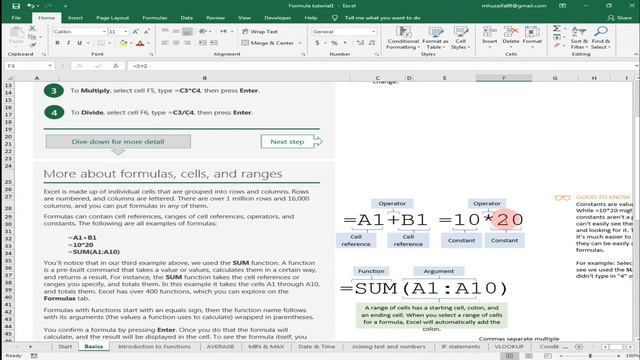Undo the last action

[30, 6]
